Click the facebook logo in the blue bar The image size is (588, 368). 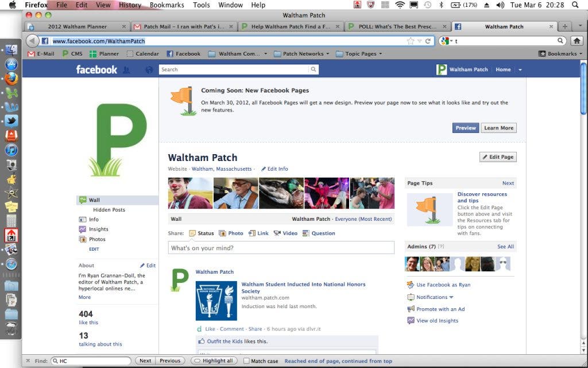click(96, 70)
